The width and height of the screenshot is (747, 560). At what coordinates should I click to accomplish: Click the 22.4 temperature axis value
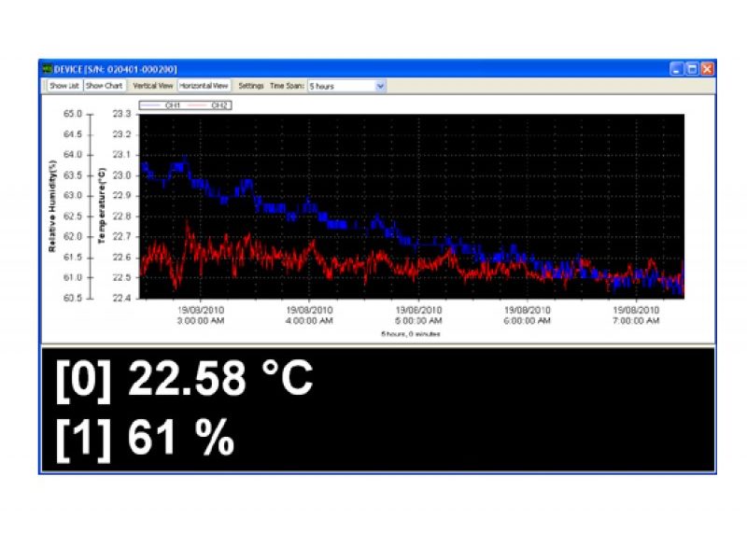tap(121, 298)
